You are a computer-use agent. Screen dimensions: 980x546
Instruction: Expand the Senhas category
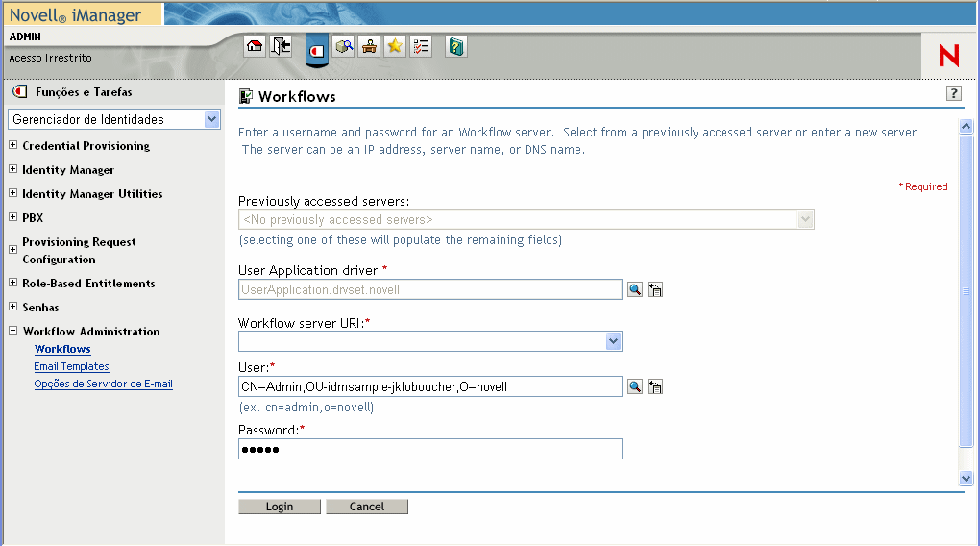coord(12,307)
